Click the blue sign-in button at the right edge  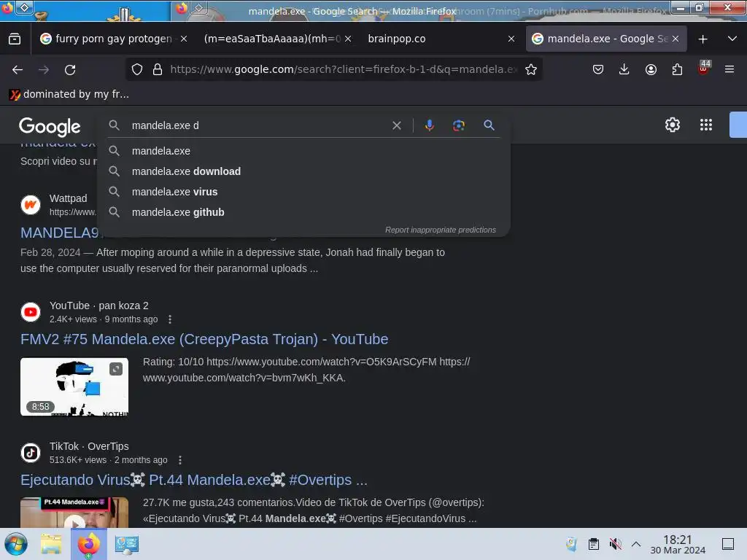pos(738,125)
